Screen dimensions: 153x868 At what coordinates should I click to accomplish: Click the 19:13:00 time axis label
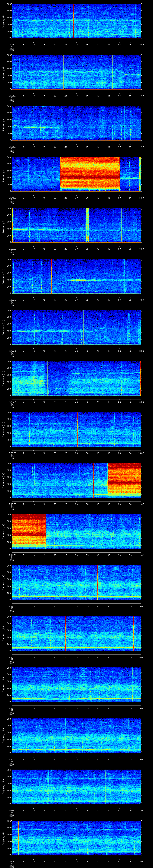12,657
